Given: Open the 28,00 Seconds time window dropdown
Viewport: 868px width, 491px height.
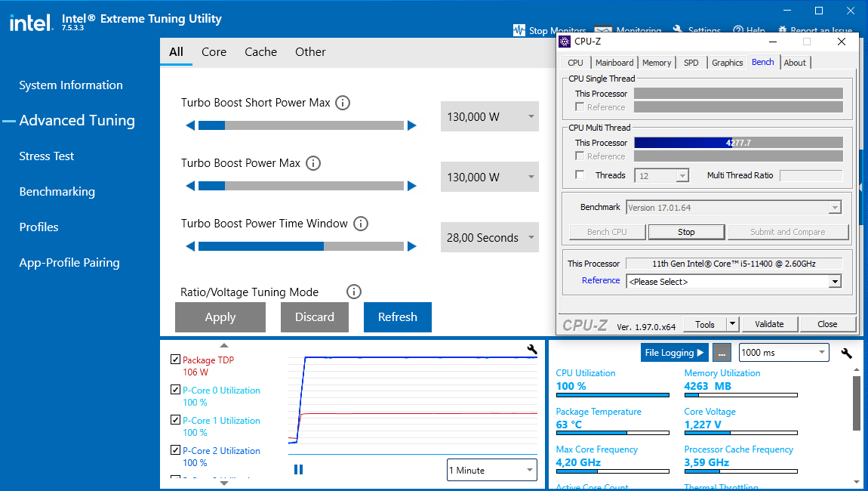Looking at the screenshot, I should 489,237.
